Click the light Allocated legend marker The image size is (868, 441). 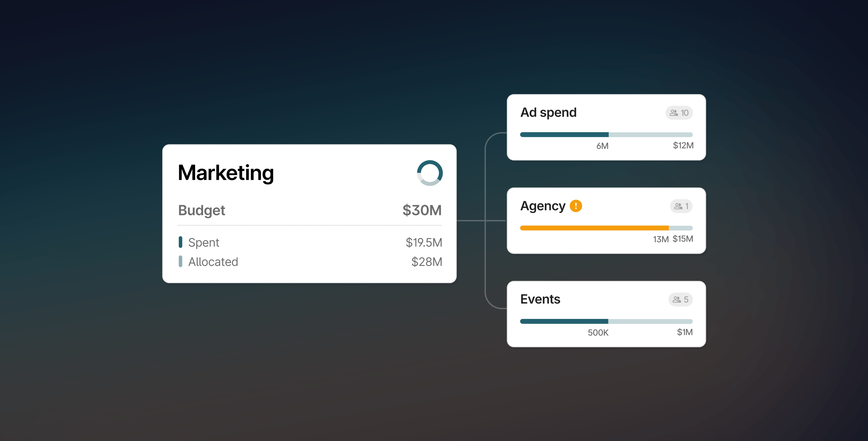[181, 261]
